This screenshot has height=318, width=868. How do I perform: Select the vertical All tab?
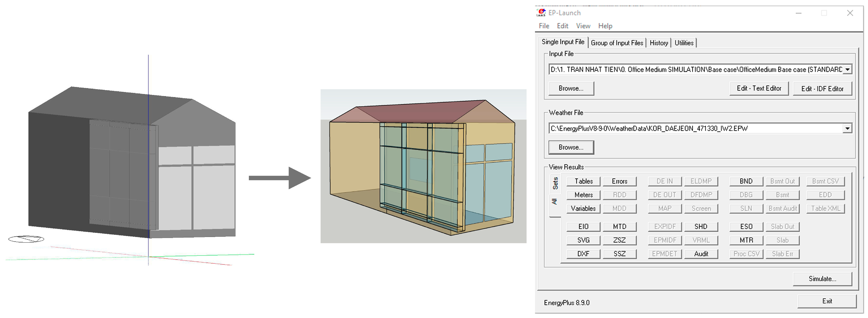555,202
